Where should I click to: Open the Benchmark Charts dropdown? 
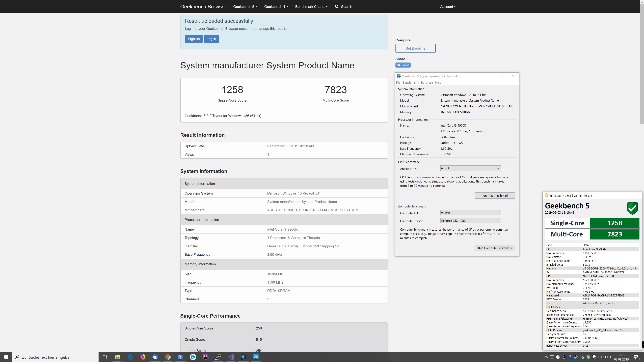(x=311, y=7)
